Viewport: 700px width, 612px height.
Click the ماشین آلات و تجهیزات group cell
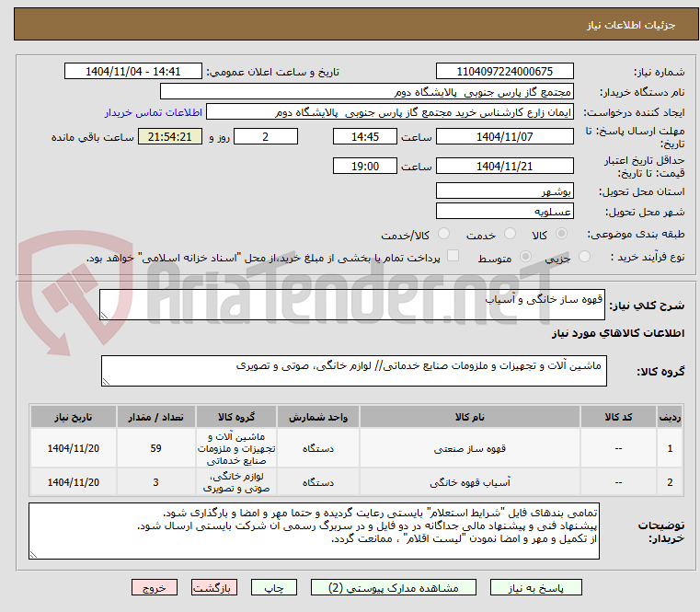236,448
